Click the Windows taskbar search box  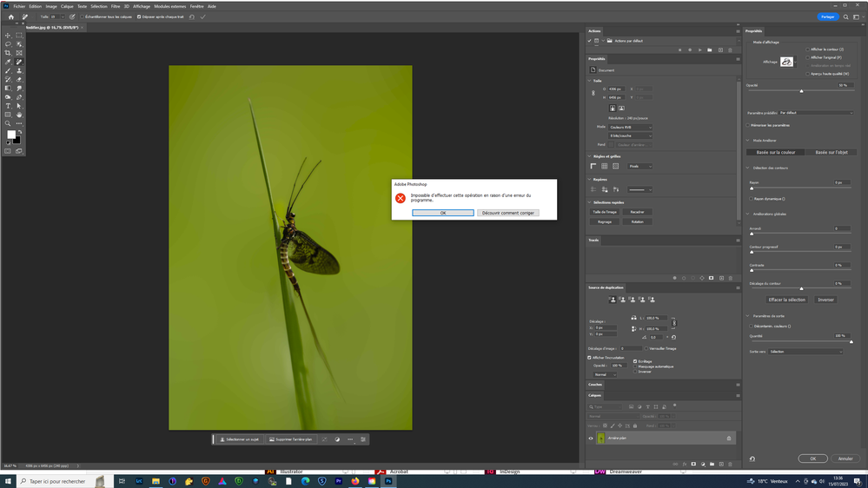[57, 480]
